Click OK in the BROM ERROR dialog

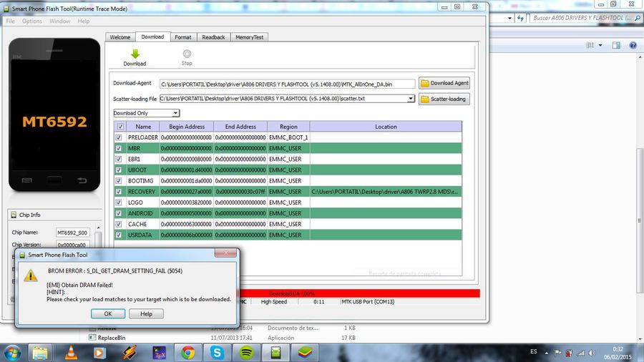coord(108,313)
